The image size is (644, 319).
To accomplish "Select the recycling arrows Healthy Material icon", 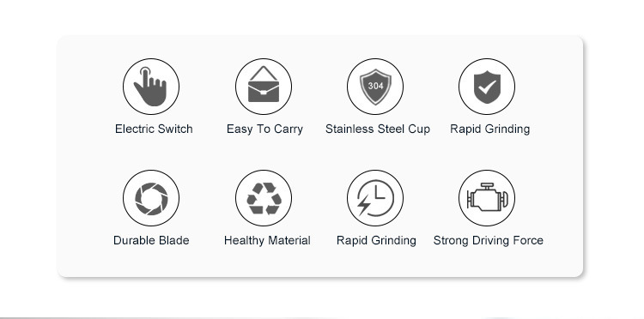I will (x=264, y=198).
